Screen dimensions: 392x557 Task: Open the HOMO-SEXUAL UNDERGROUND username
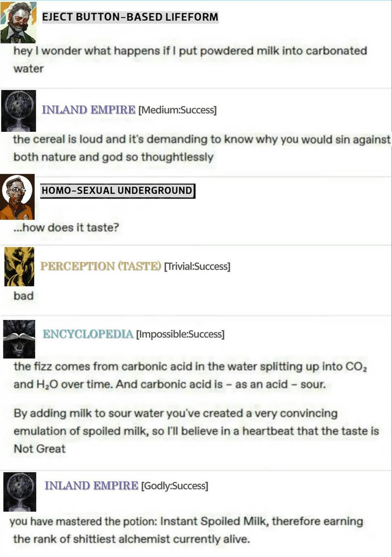[x=118, y=191]
